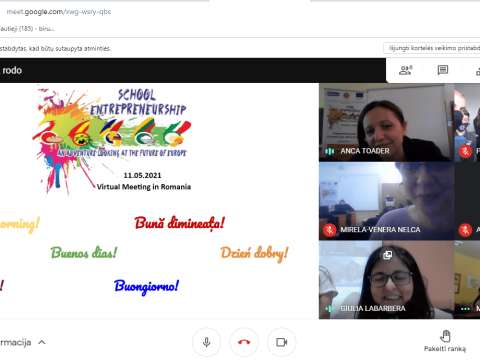Open the participants list icon

click(406, 70)
